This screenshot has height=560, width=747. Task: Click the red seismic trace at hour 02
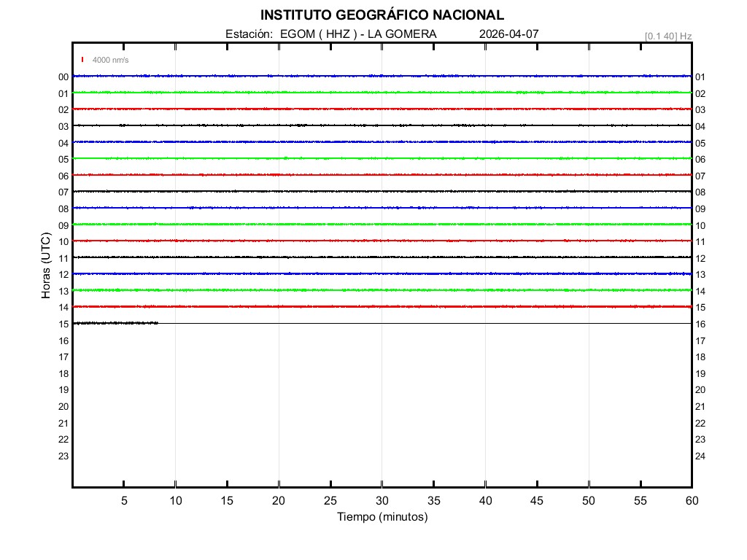382,109
